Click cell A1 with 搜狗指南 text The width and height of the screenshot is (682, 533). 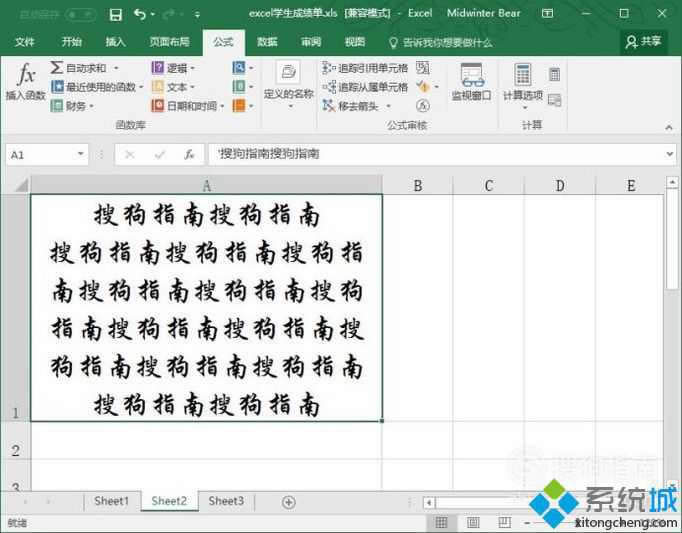click(x=207, y=308)
